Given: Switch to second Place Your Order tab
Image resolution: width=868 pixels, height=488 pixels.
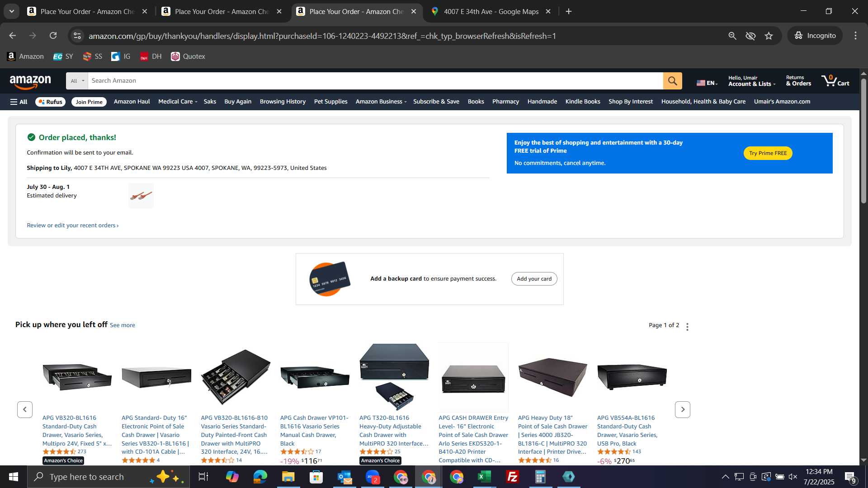Looking at the screenshot, I should pos(222,11).
